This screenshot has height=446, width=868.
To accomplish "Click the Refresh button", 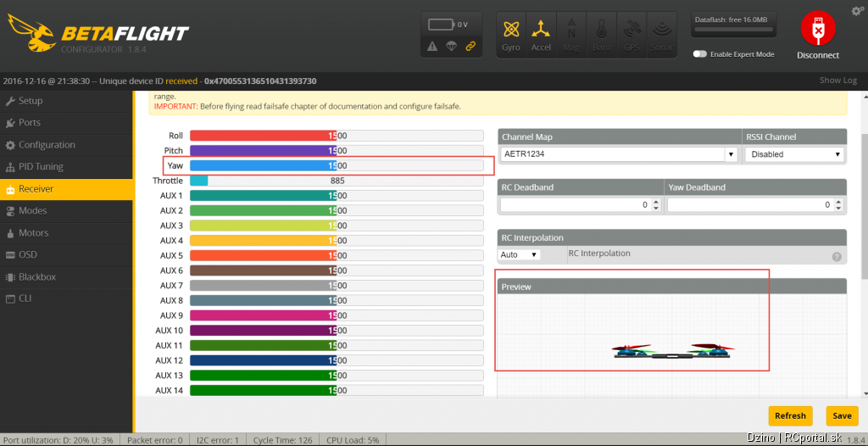I will 790,415.
